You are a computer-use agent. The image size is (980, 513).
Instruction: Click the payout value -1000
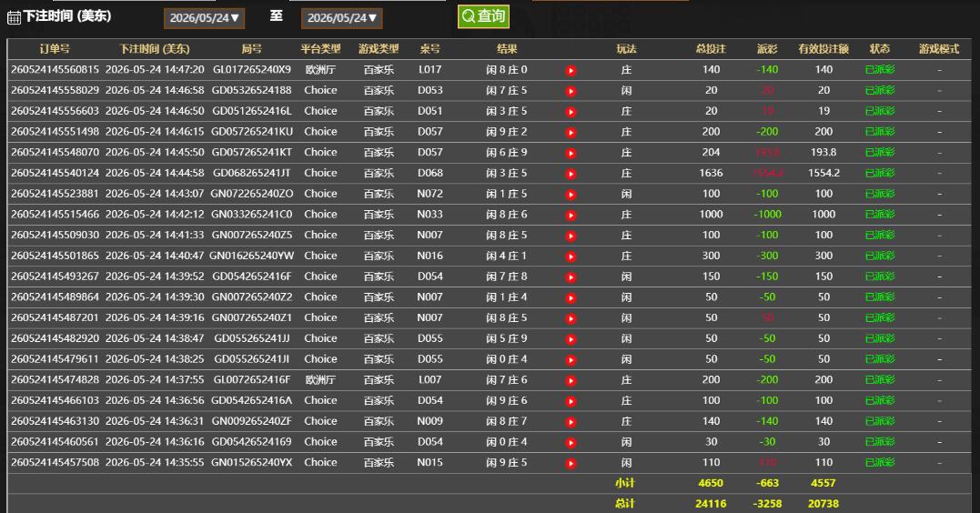(x=767, y=214)
